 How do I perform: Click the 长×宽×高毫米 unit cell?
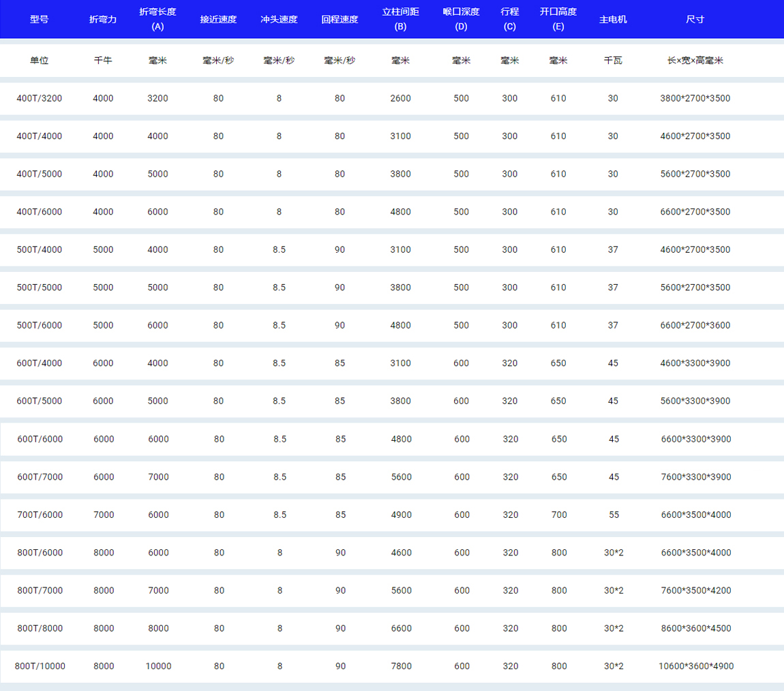pyautogui.click(x=695, y=61)
